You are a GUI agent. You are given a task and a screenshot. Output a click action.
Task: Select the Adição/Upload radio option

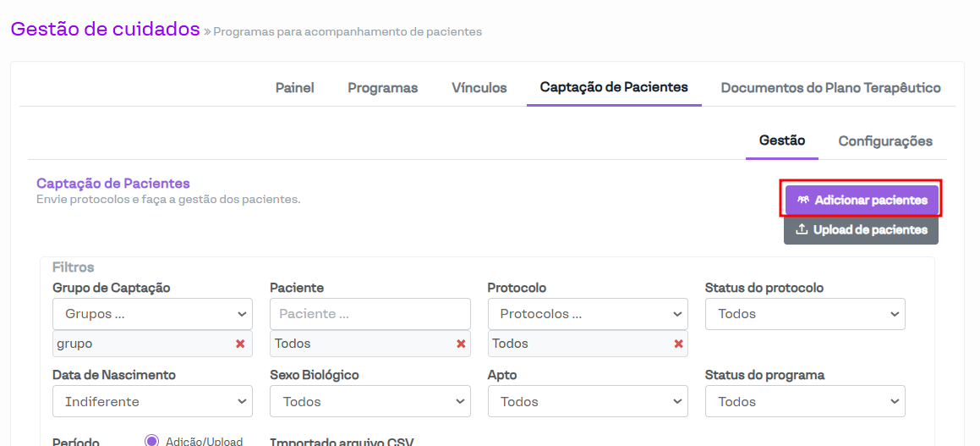pos(152,441)
